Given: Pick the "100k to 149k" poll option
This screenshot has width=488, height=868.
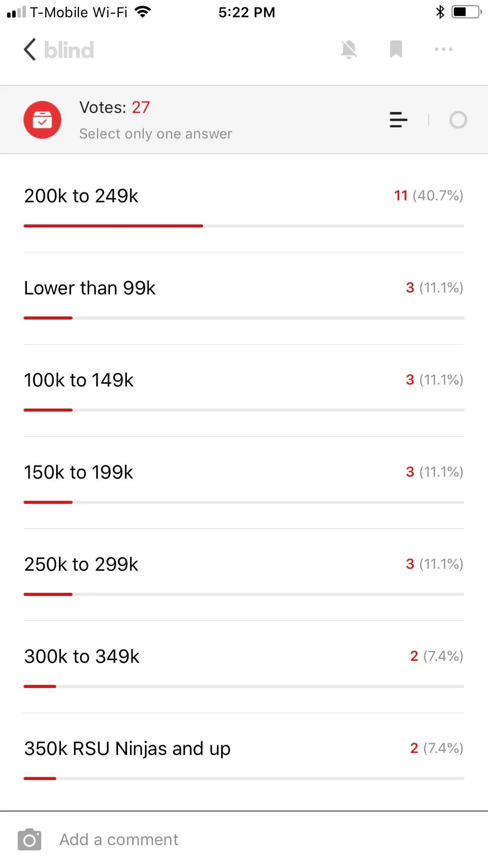Looking at the screenshot, I should 79,380.
